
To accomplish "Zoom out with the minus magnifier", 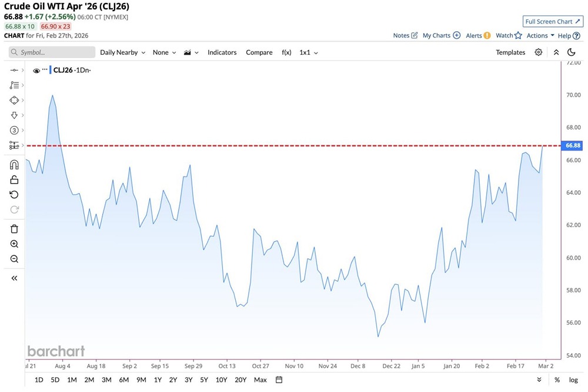I will tap(14, 259).
